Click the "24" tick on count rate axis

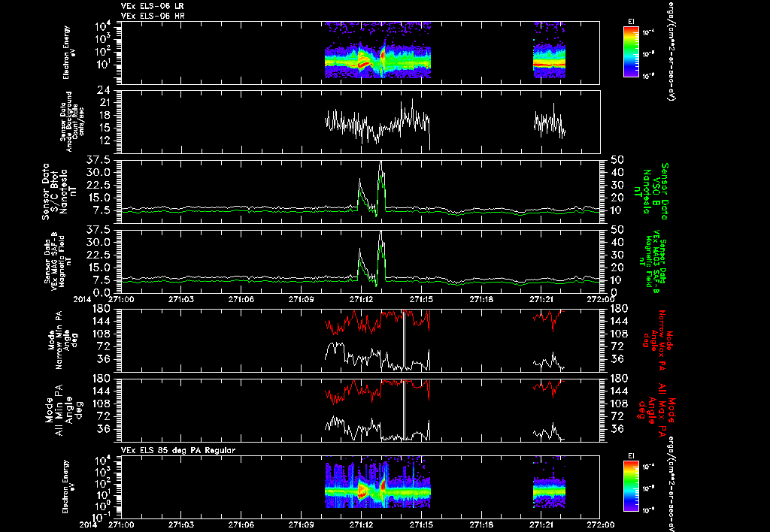click(x=104, y=90)
